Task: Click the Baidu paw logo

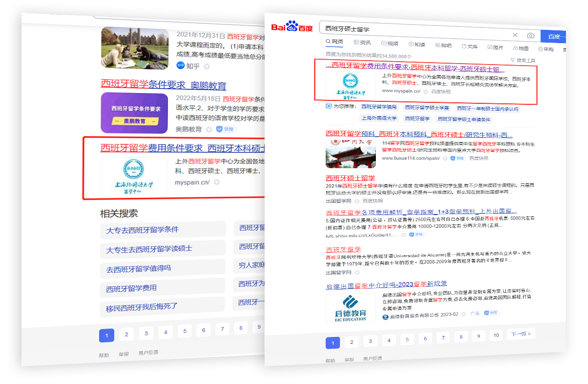Action: click(x=292, y=26)
